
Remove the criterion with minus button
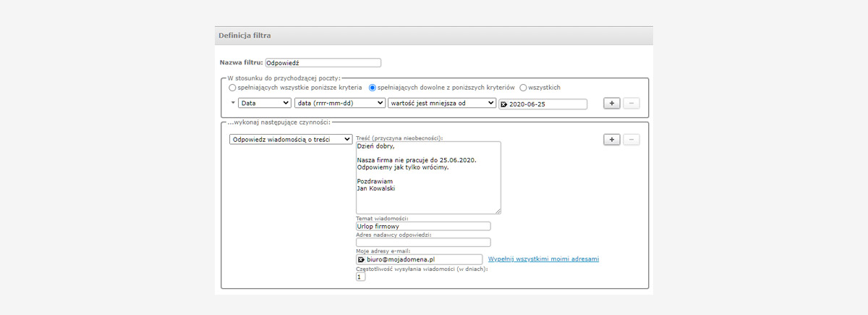[x=631, y=104]
